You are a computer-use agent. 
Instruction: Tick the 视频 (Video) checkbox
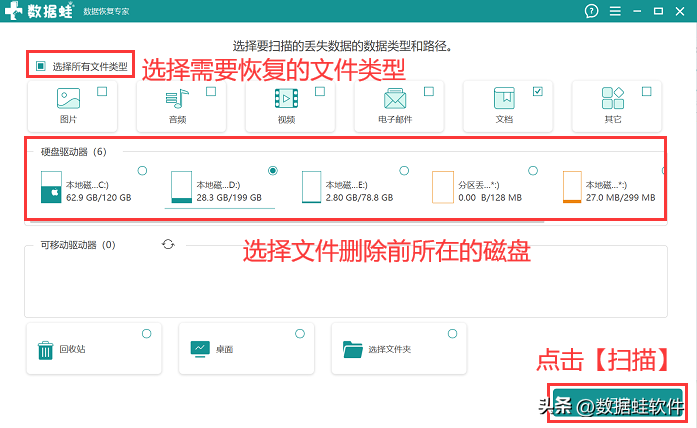coord(320,92)
